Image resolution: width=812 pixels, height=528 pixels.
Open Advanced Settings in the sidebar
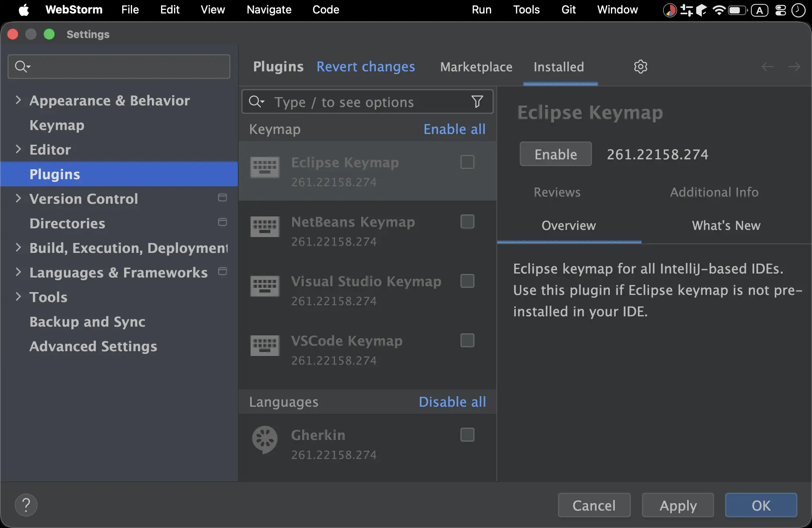[93, 346]
